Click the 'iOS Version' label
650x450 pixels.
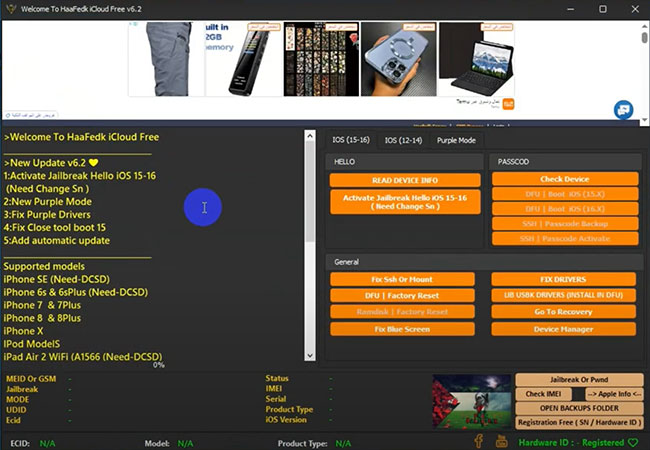point(286,420)
